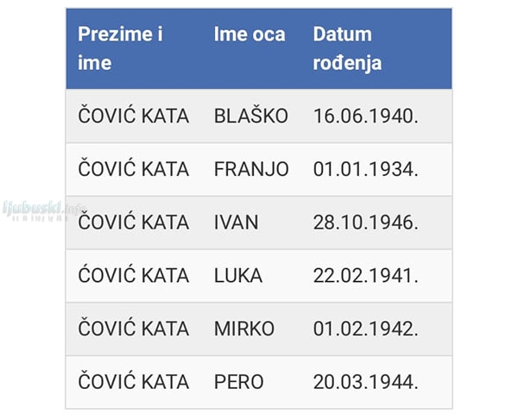Click the IVAN father name cell

pos(236,222)
